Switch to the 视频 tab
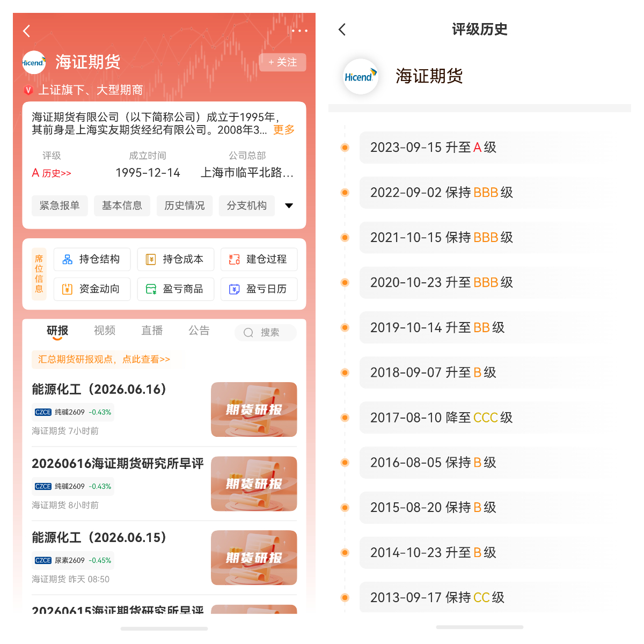This screenshot has width=644, height=644. tap(105, 331)
